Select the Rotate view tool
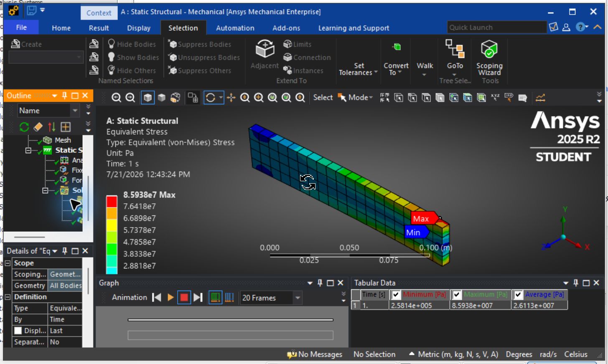The width and height of the screenshot is (608, 364). click(211, 98)
